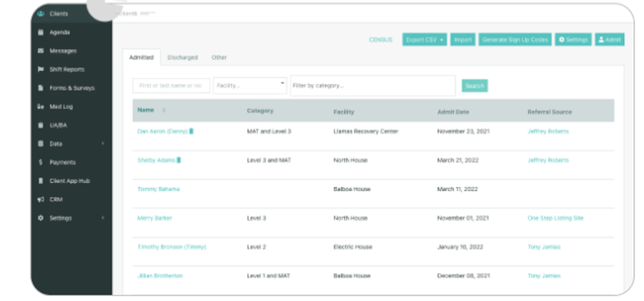Focus the Filter by category field
This screenshot has width=644, height=301.
click(373, 86)
